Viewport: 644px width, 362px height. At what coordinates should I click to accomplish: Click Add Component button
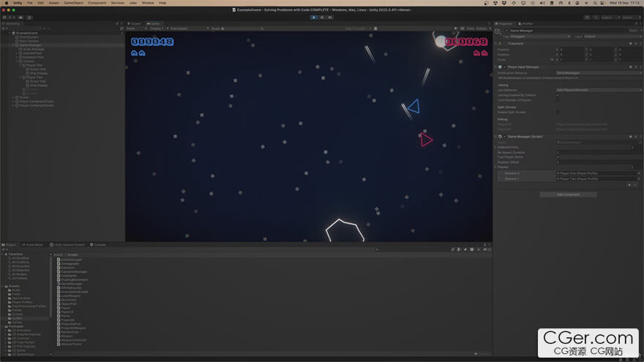pos(568,195)
